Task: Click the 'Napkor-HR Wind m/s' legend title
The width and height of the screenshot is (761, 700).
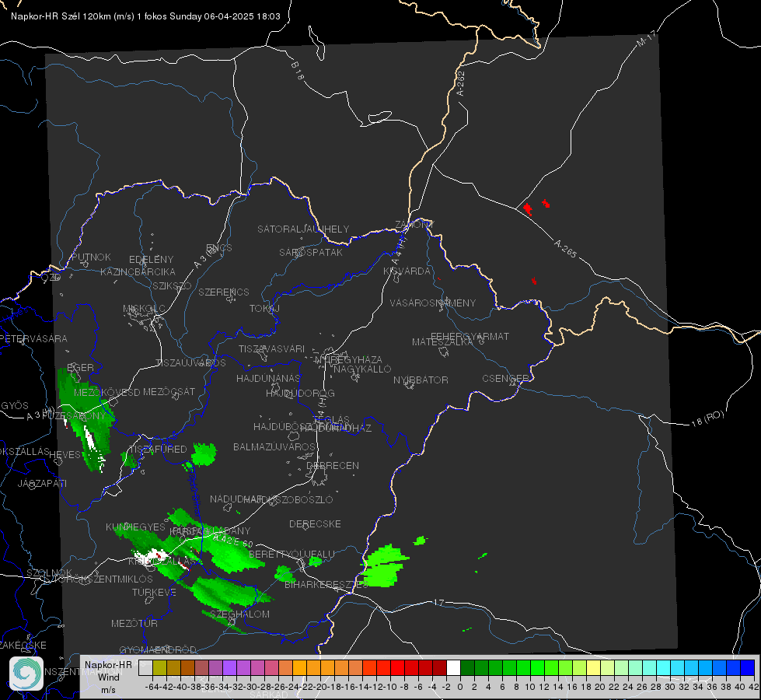Action: [108, 677]
